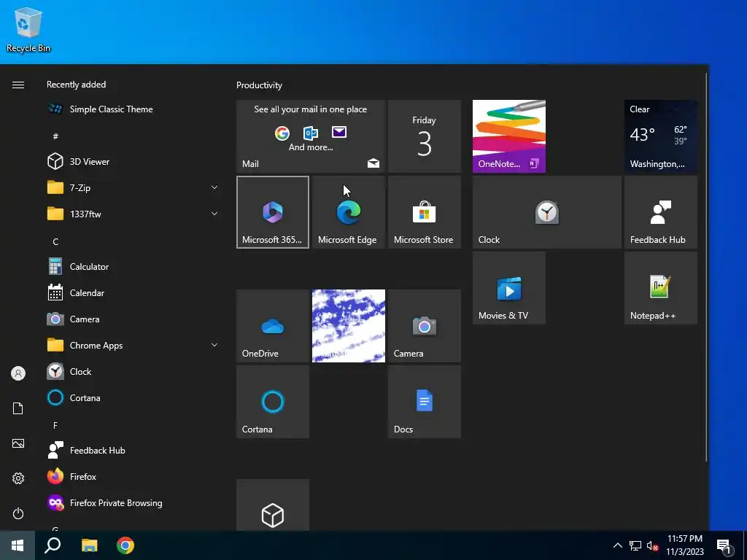Open the Action Center notifications
This screenshot has width=747, height=560.
[x=724, y=545]
